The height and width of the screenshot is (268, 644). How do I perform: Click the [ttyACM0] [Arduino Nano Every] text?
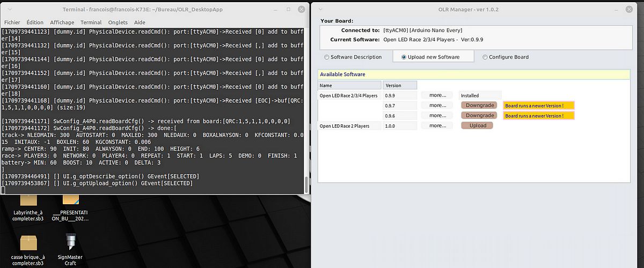tap(423, 30)
